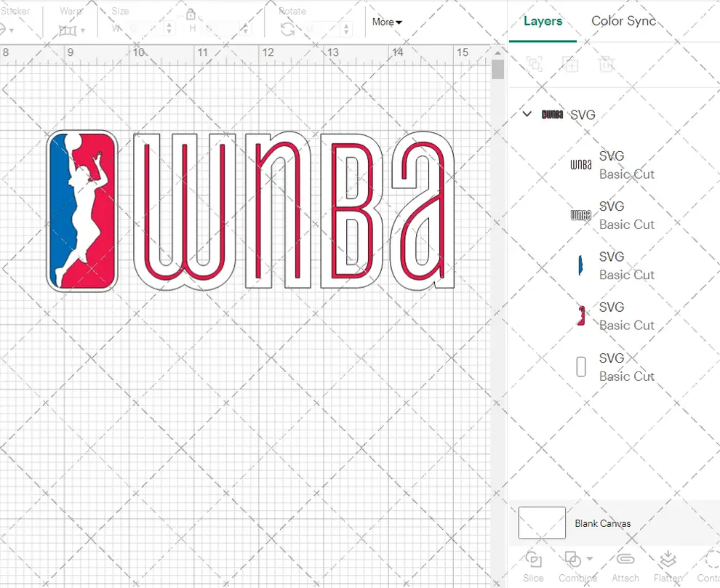Toggle the size lock icon between W and H
Image resolution: width=720 pixels, height=588 pixels.
point(191,13)
